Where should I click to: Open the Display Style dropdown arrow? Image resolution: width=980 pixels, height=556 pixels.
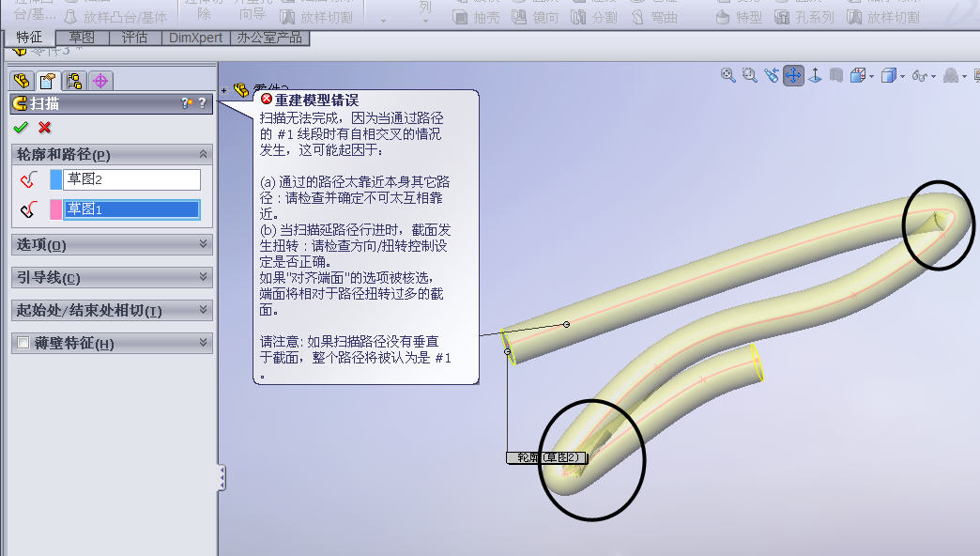902,77
